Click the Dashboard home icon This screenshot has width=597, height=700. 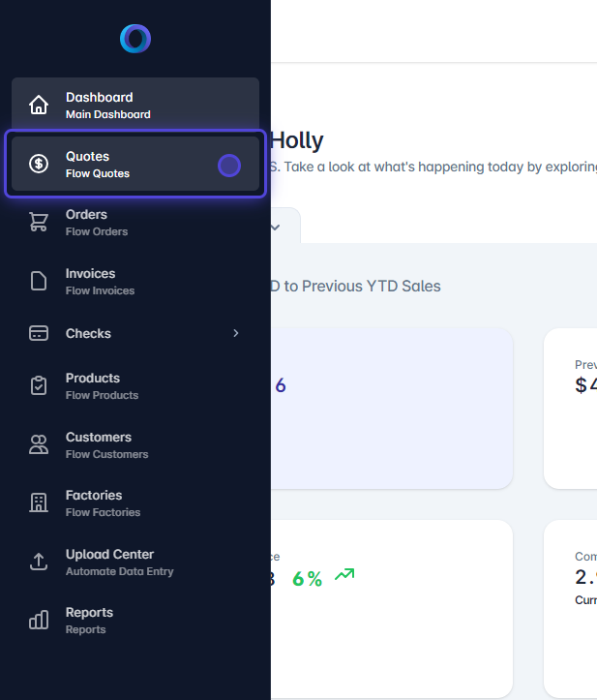[x=39, y=105]
